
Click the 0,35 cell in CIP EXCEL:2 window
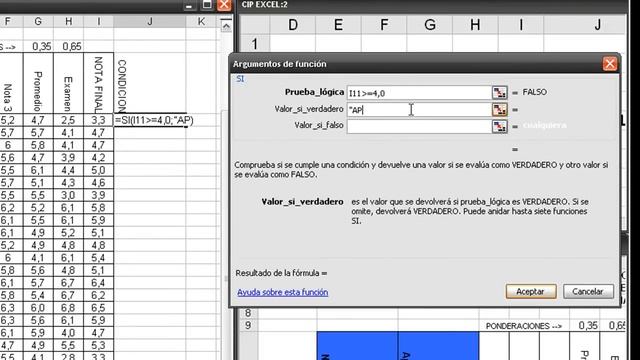point(584,326)
